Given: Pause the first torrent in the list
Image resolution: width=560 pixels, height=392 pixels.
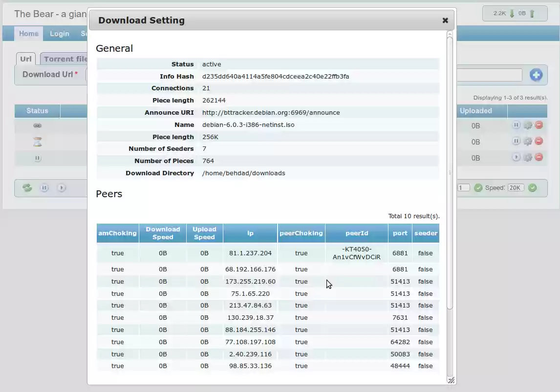Looking at the screenshot, I should [516, 125].
